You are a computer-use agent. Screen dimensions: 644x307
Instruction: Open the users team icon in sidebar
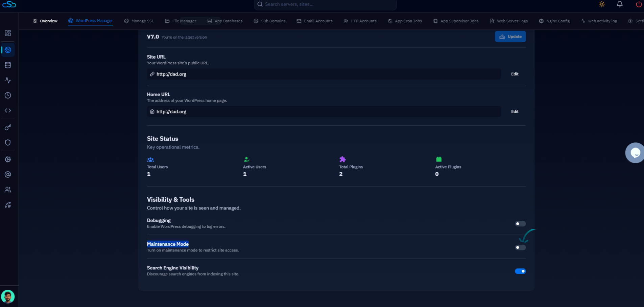click(x=8, y=190)
